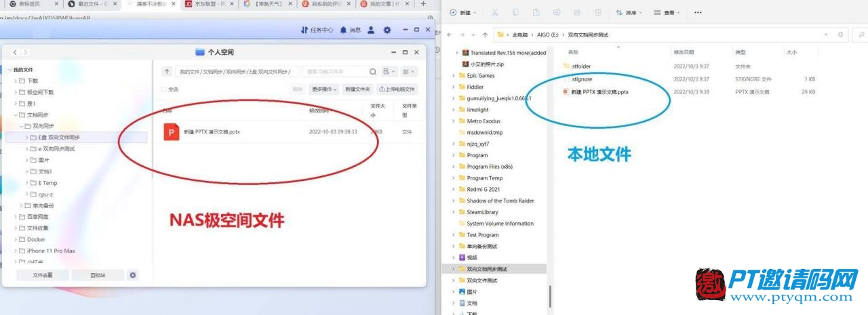
Task: Click the Delete trash icon in Explorer
Action: click(x=597, y=12)
